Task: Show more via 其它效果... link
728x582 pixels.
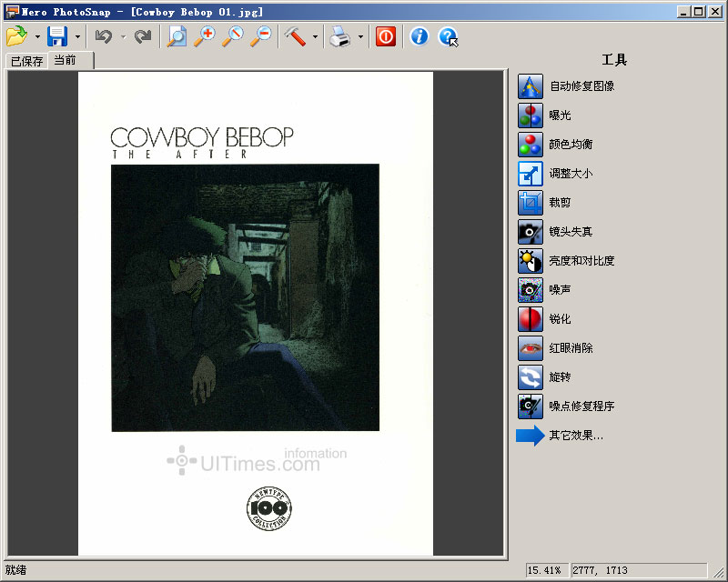Action: click(576, 436)
